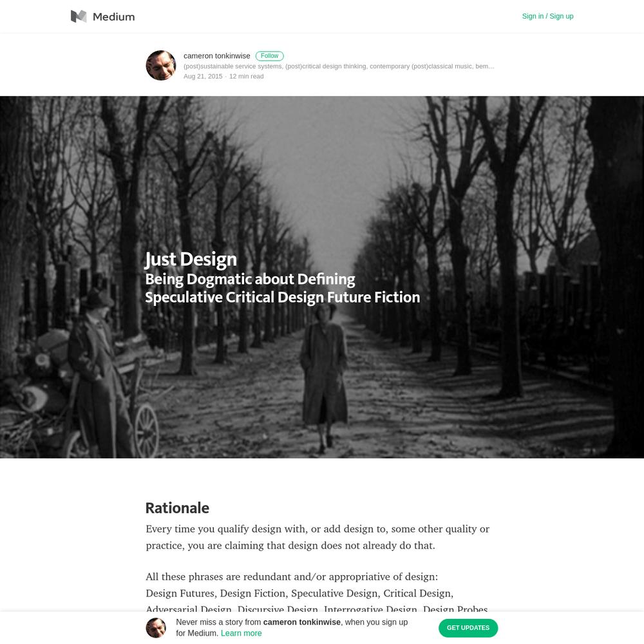This screenshot has height=644, width=644.
Task: Click the 12 min read label
Action: (x=247, y=77)
